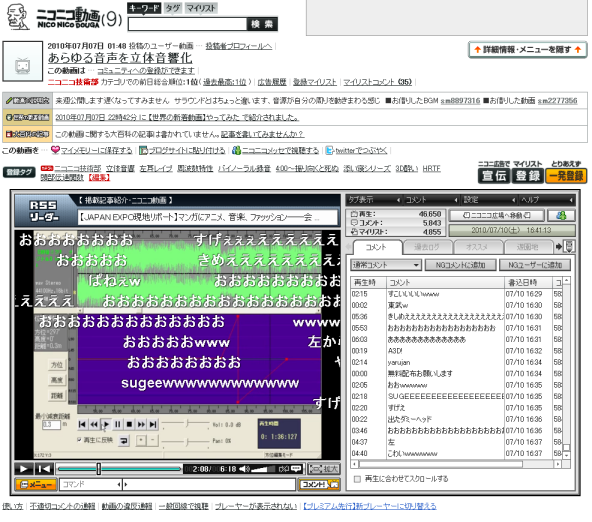The height and width of the screenshot is (522, 592).
Task: Expand the 通常コメント dropdown
Action: click(386, 265)
